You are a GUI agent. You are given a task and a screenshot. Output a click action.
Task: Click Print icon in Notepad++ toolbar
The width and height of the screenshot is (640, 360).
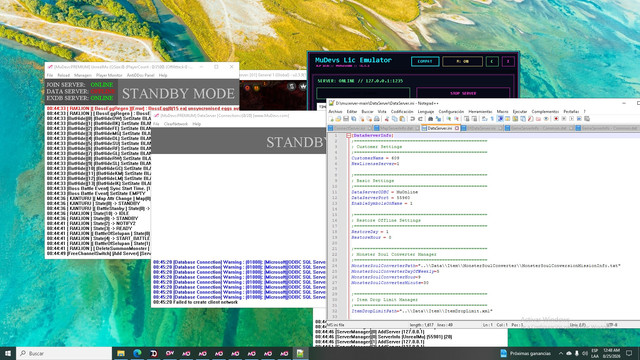coord(376,119)
